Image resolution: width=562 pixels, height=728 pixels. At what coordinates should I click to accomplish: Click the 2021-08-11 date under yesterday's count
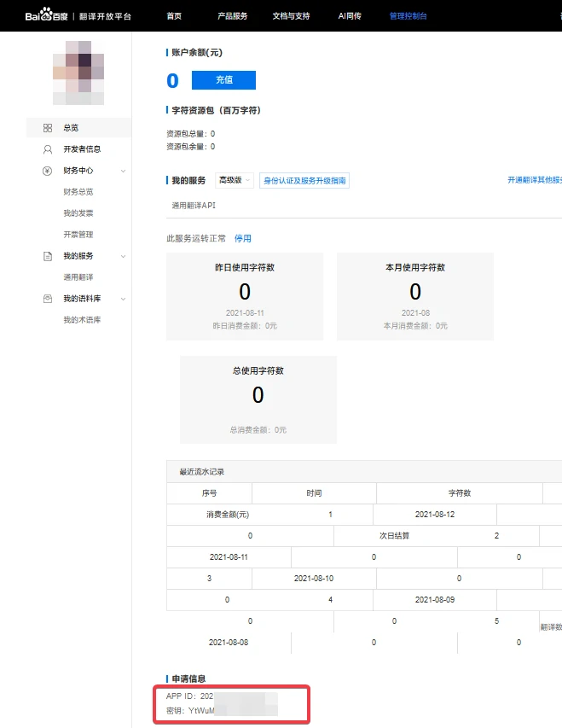[x=245, y=313]
